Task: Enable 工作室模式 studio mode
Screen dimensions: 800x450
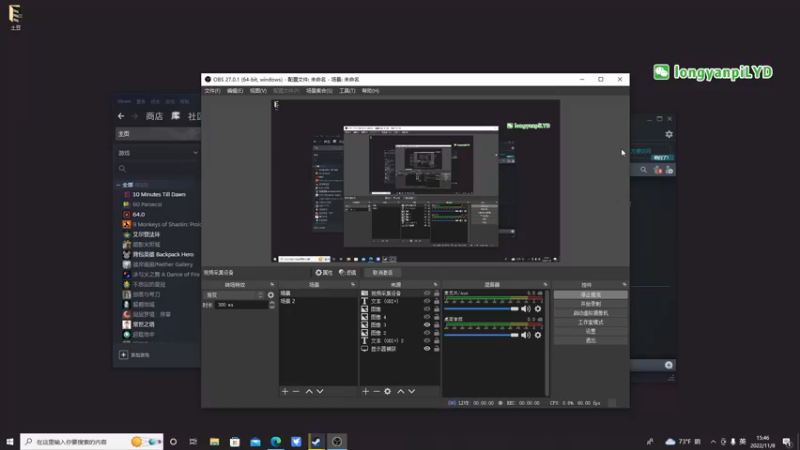Action: [590, 322]
